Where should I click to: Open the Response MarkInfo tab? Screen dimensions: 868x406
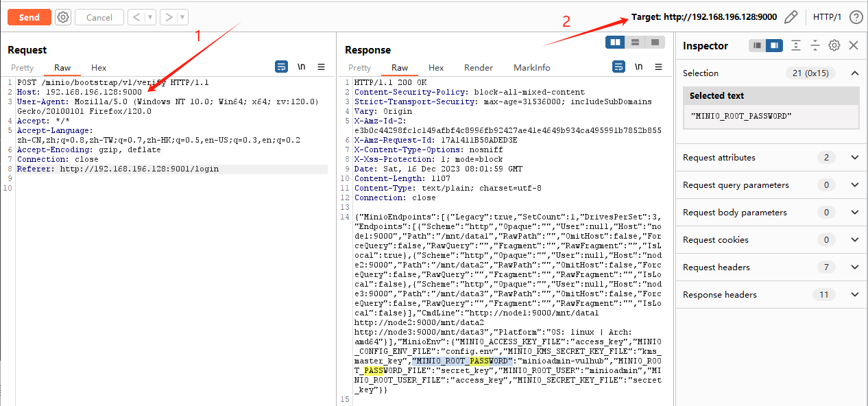(532, 68)
